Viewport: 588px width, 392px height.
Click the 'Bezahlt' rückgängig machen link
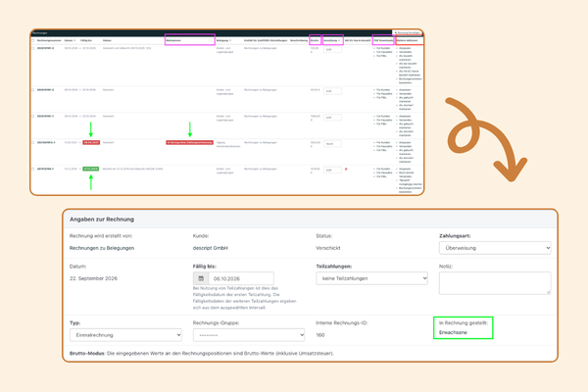[x=411, y=182]
